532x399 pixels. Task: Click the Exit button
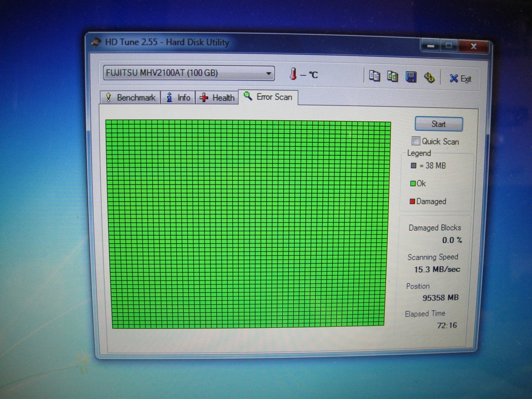pyautogui.click(x=460, y=79)
